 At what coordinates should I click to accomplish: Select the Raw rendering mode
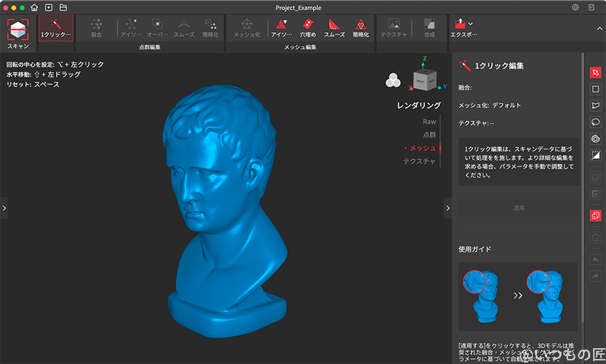(x=429, y=121)
